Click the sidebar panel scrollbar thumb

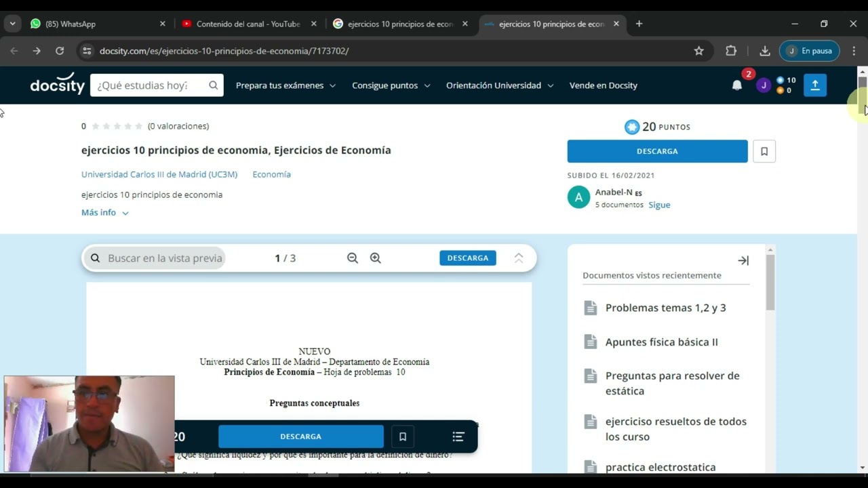(770, 282)
